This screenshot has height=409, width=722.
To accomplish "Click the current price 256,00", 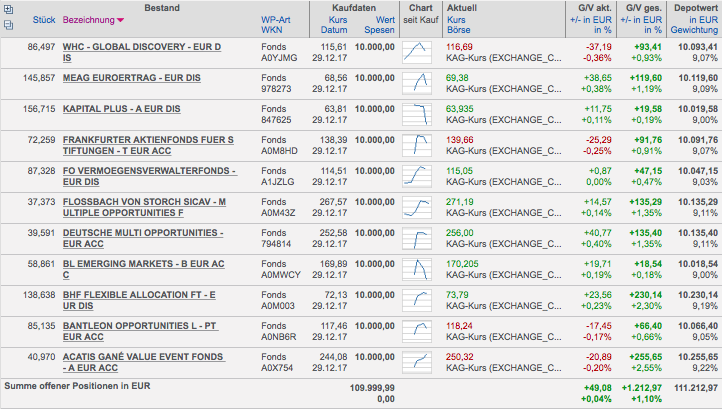I will 460,233.
